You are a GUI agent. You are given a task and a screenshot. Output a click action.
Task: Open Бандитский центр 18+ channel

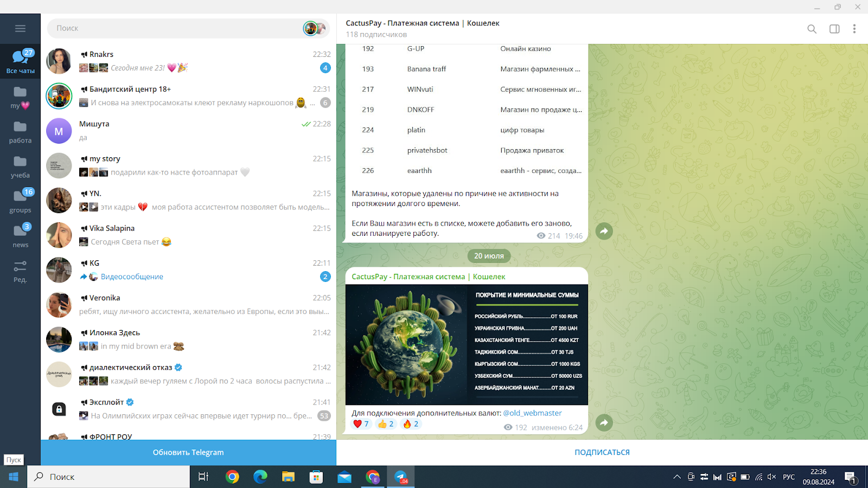pos(188,96)
